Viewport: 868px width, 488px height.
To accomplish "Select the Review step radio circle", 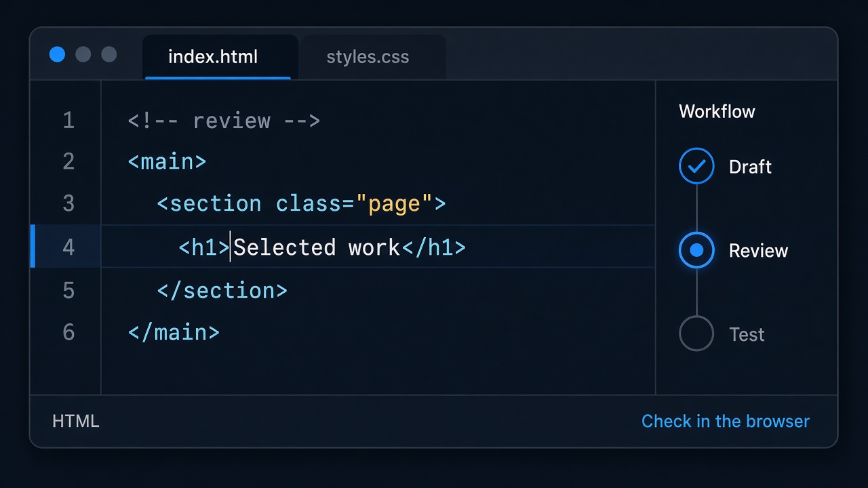I will pos(696,250).
